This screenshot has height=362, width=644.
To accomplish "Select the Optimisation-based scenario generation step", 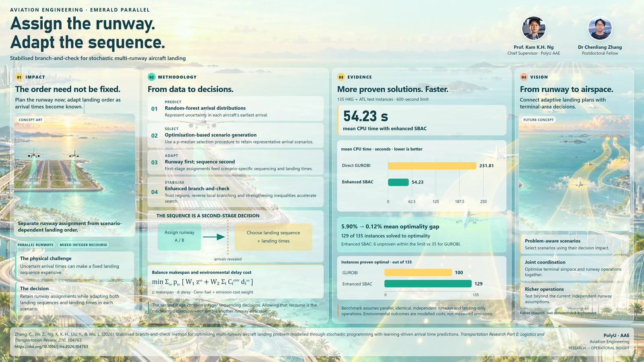I will (x=235, y=136).
